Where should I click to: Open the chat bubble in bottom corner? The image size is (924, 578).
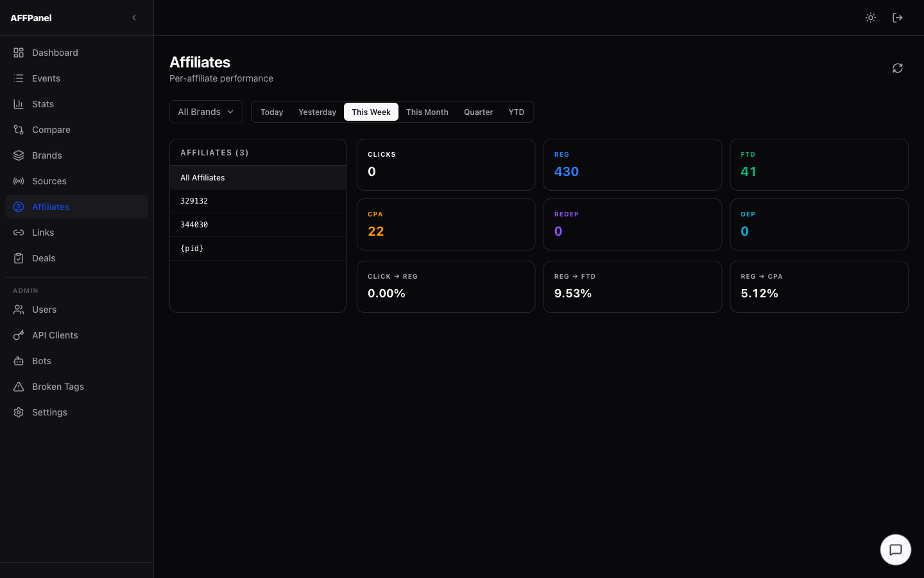895,550
